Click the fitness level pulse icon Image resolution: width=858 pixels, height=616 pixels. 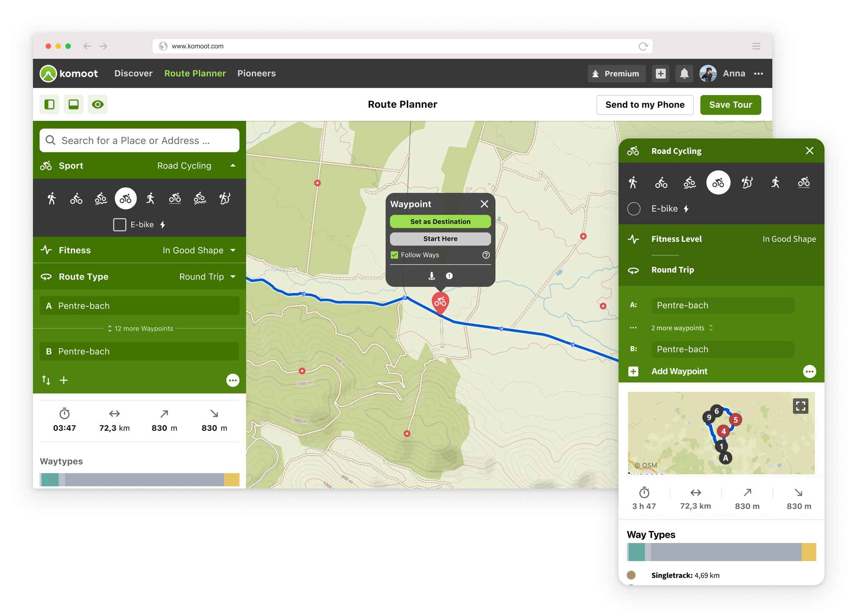coord(633,239)
